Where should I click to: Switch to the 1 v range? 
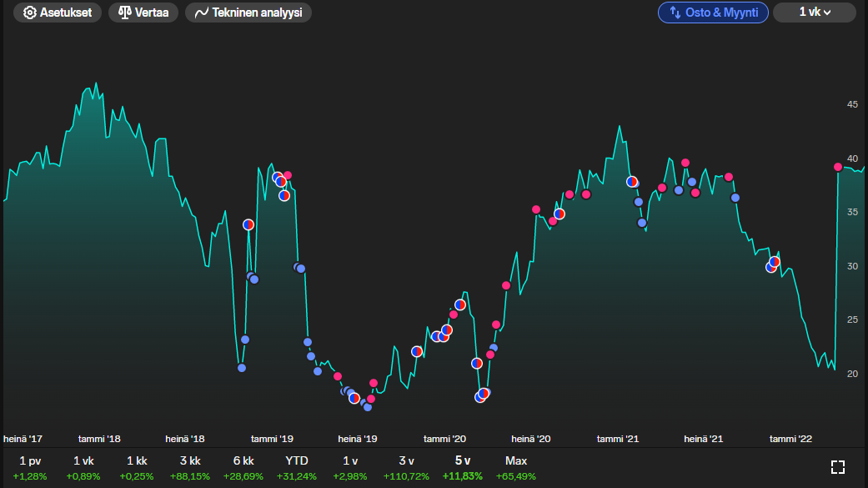click(x=350, y=468)
